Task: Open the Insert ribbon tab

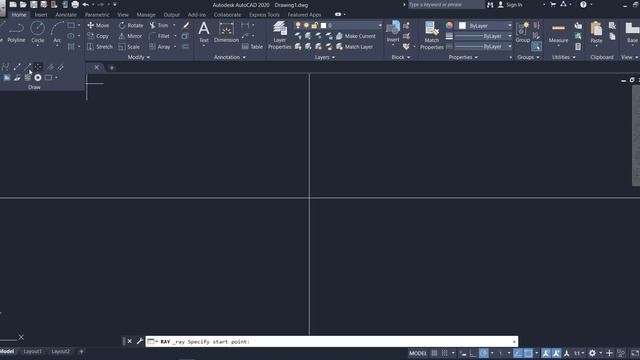Action: 41,14
